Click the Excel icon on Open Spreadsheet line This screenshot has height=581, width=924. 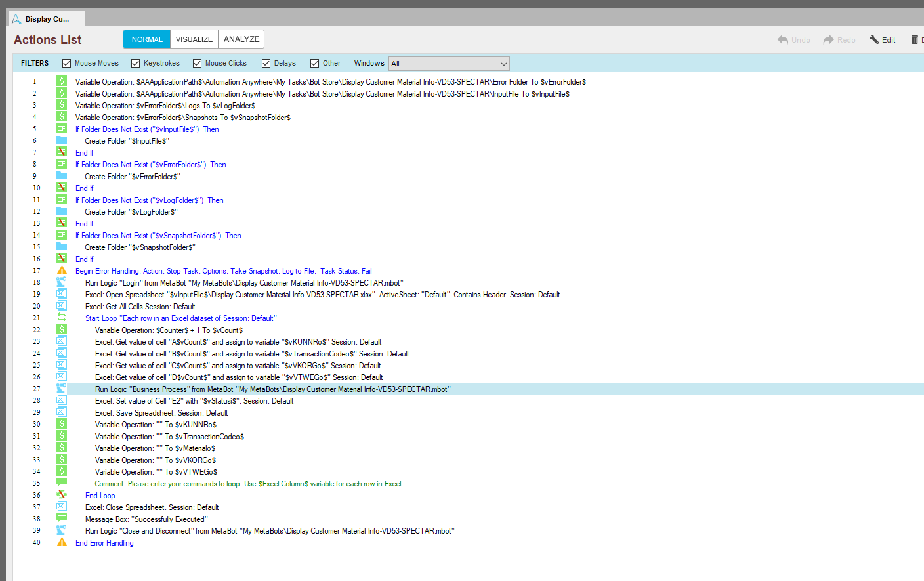pos(62,294)
